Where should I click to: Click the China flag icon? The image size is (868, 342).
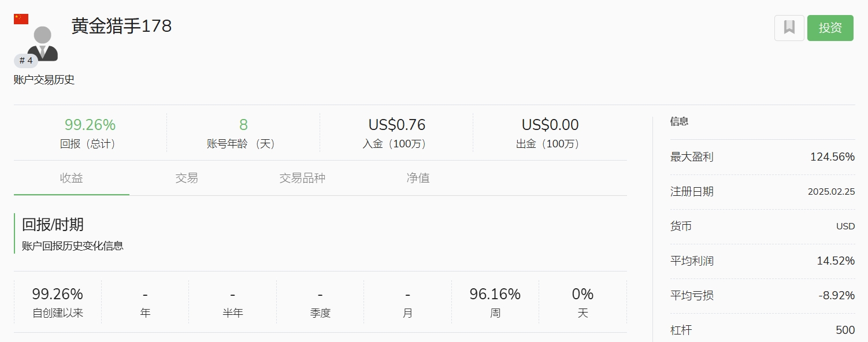pyautogui.click(x=21, y=19)
